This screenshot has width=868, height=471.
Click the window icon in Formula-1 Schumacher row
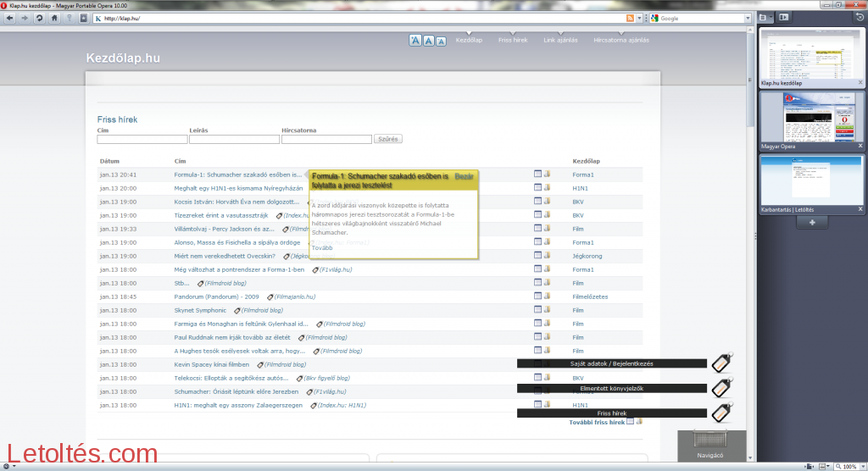pyautogui.click(x=537, y=174)
